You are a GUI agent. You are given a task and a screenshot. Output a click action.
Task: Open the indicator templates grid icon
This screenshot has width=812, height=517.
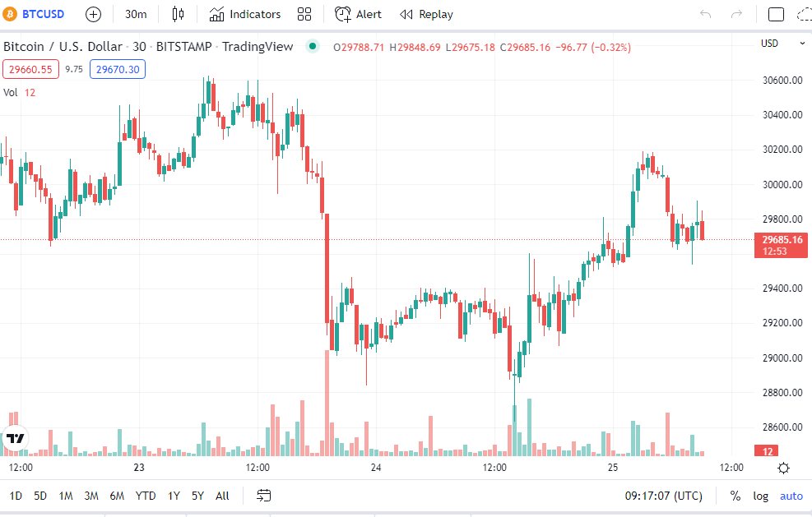(x=304, y=14)
